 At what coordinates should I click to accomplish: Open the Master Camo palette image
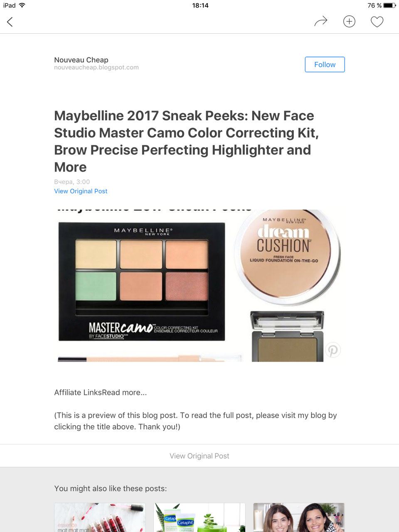(142, 281)
